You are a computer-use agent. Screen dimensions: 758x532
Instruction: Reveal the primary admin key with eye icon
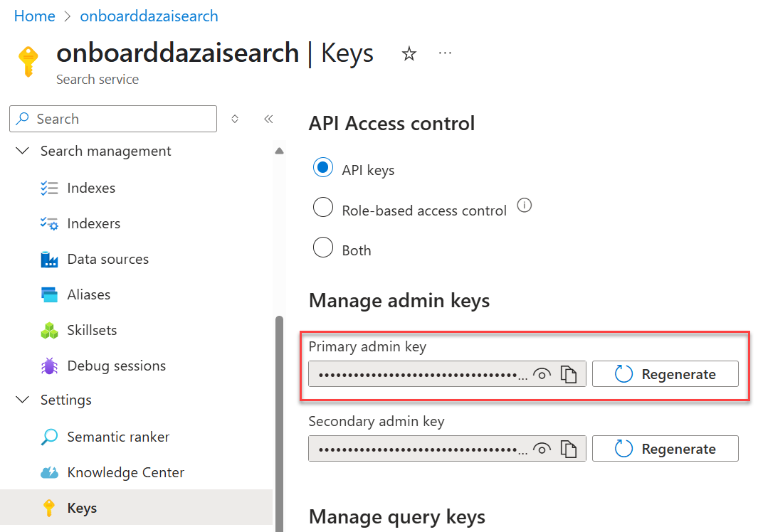pyautogui.click(x=542, y=374)
